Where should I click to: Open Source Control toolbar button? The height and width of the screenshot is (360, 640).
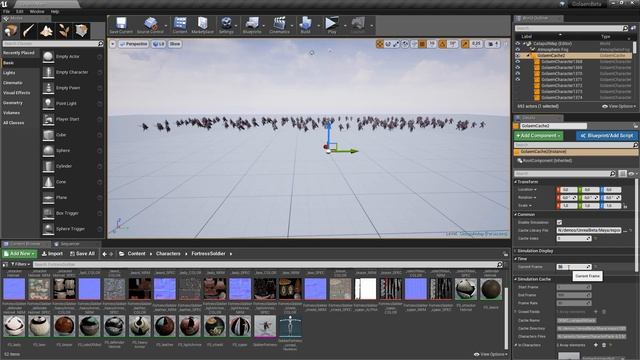150,25
